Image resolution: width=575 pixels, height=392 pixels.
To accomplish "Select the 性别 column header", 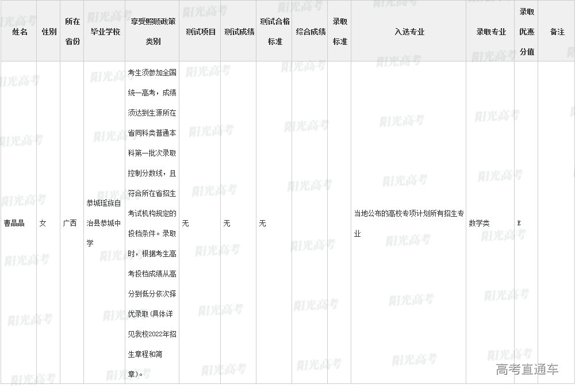I will click(x=49, y=32).
